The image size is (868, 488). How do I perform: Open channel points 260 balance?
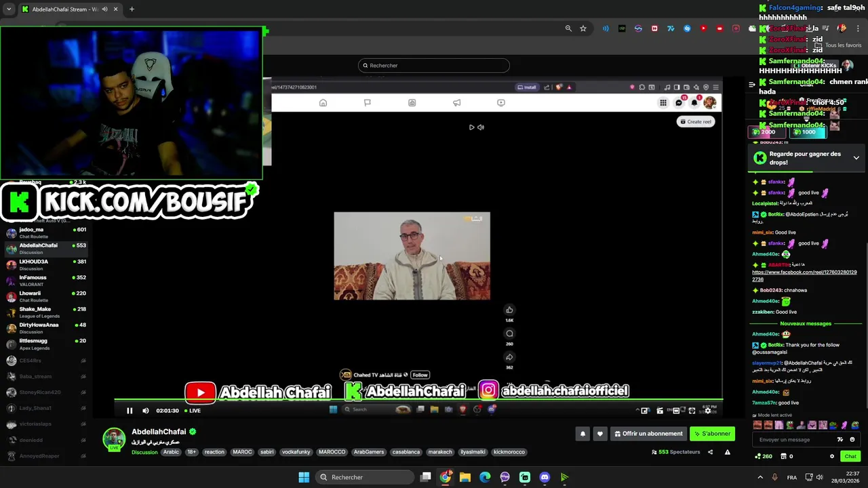pos(763,457)
